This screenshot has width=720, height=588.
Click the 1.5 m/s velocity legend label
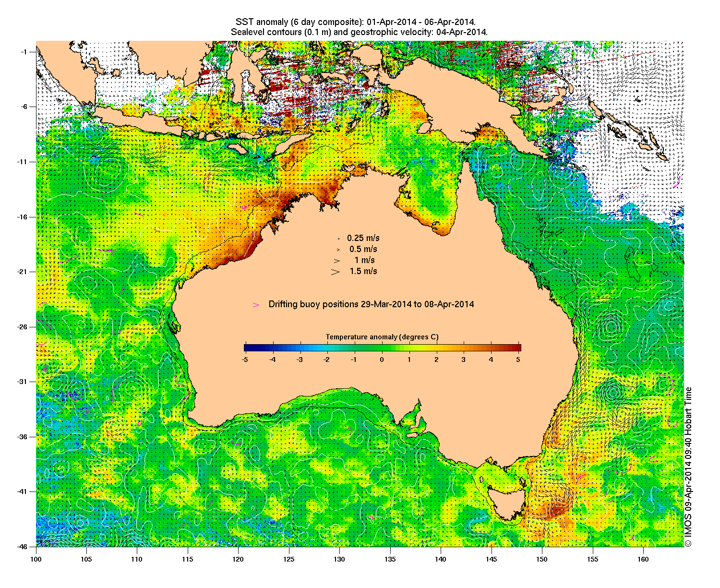click(363, 271)
